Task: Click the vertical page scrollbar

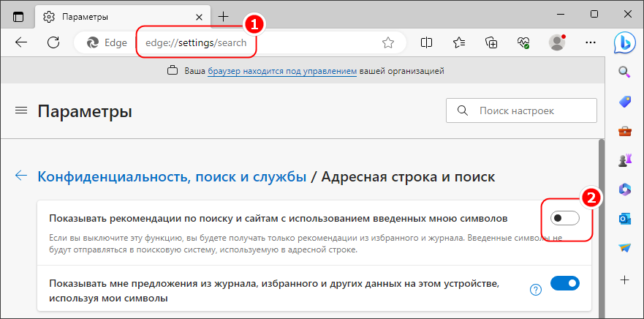Action: point(602,228)
